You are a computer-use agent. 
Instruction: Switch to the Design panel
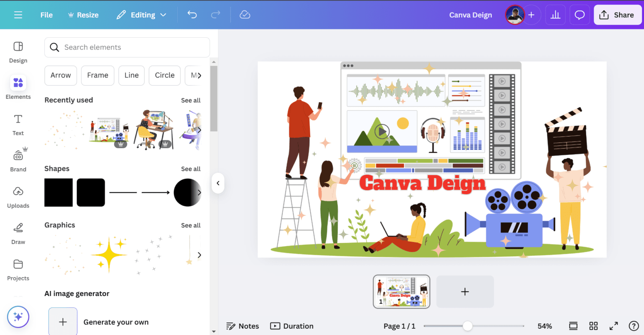pyautogui.click(x=18, y=51)
